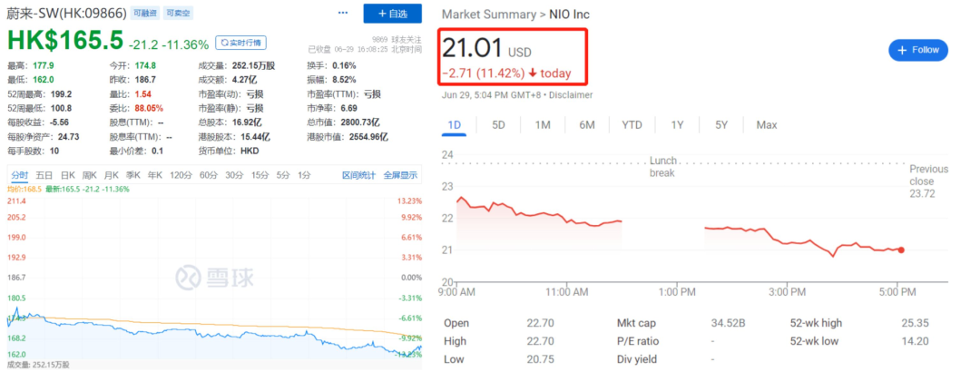
Task: Select the 1Y range tab
Action: click(678, 125)
